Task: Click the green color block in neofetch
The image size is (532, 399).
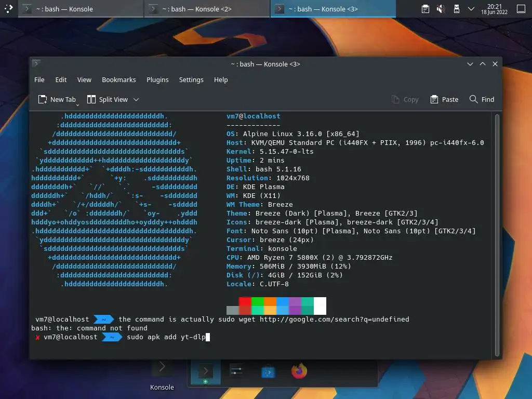Action: [x=258, y=302]
